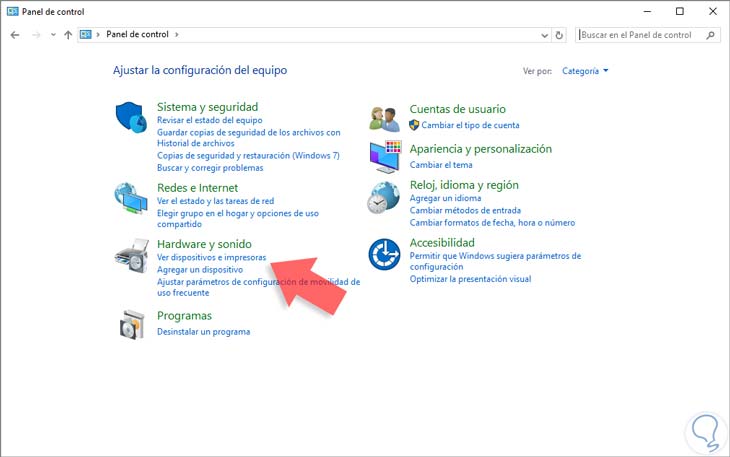Click the Panel de control breadcrumb
This screenshot has height=457, width=730.
coord(137,34)
